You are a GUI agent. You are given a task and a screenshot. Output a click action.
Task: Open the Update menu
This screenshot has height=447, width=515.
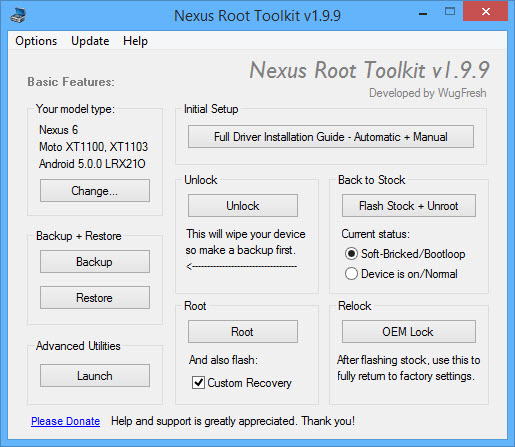90,41
